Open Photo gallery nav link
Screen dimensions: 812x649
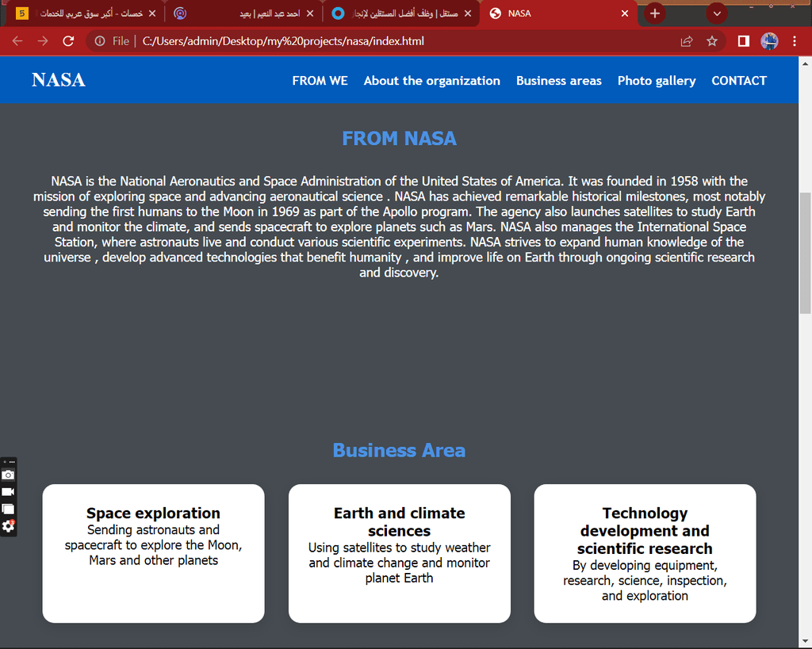pos(657,81)
